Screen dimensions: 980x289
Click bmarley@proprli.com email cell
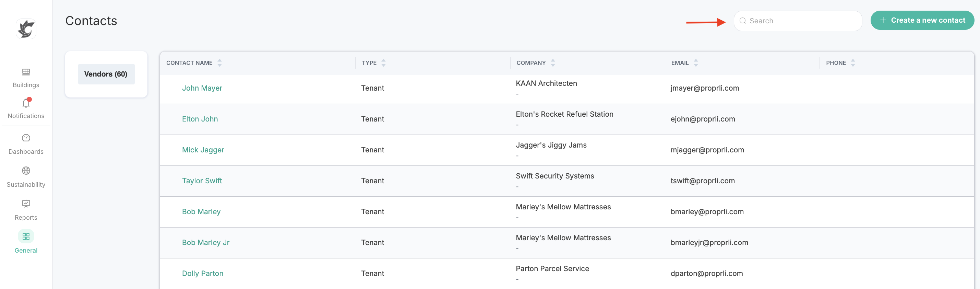707,212
